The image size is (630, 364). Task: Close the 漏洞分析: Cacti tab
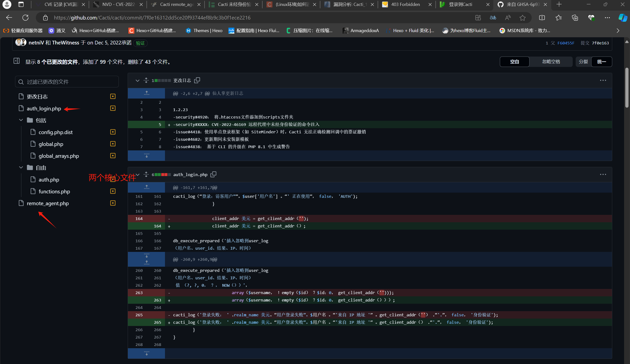[x=372, y=4]
